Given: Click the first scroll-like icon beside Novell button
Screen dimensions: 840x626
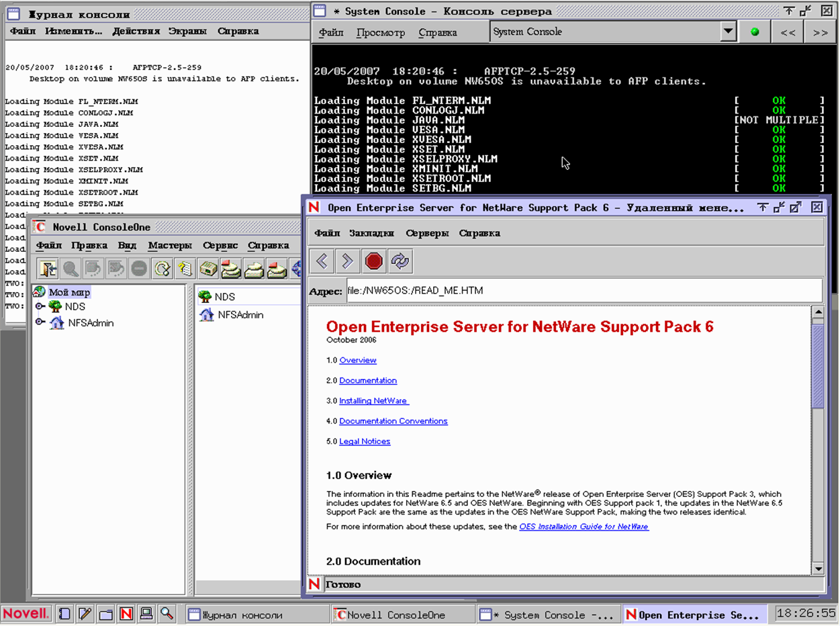Looking at the screenshot, I should click(64, 613).
